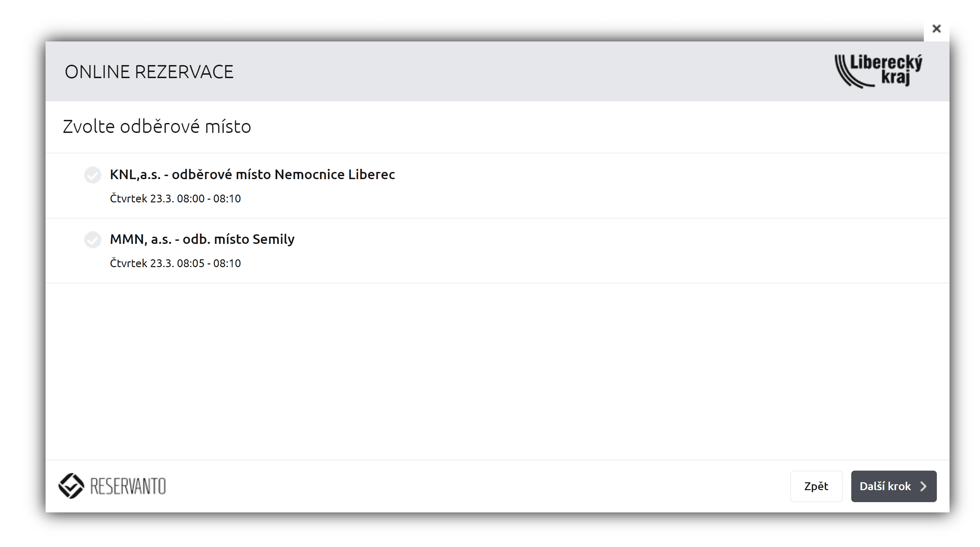Select the checkmark circle for MMN Semily
This screenshot has width=980, height=547.
click(x=92, y=240)
